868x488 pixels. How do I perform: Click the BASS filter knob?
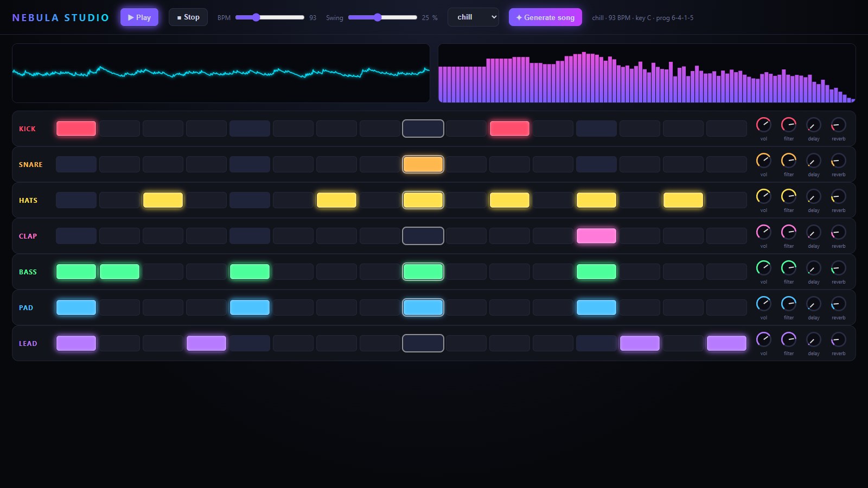tap(789, 268)
